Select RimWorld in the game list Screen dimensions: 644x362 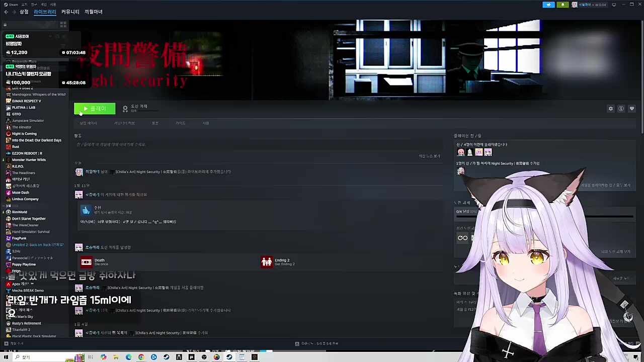[x=20, y=212]
